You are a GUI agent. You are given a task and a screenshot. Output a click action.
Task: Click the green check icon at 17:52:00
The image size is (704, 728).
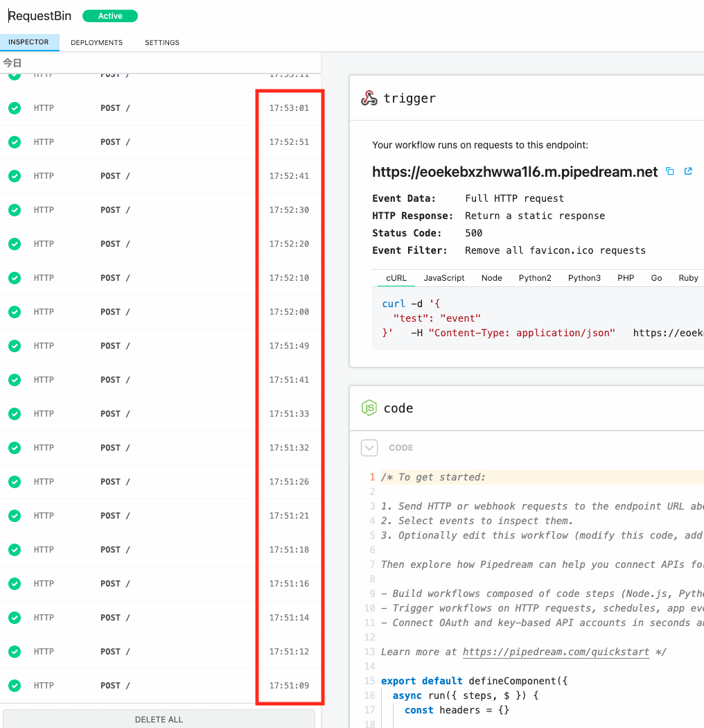(x=15, y=311)
